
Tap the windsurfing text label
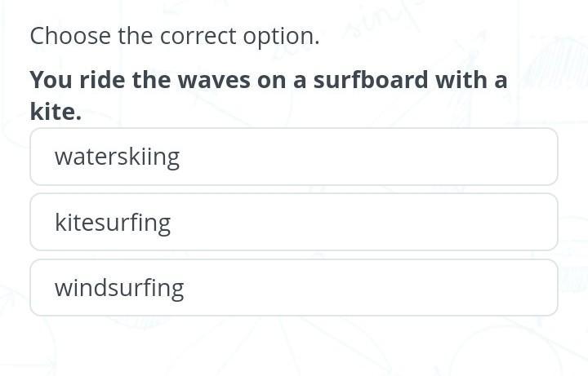(119, 288)
